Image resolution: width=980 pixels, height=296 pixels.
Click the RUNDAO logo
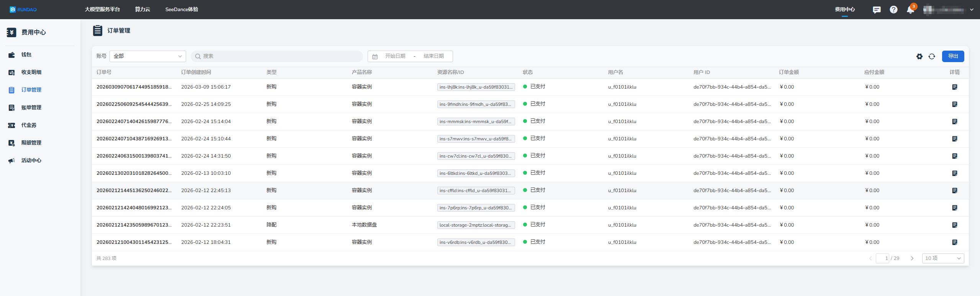[23, 10]
